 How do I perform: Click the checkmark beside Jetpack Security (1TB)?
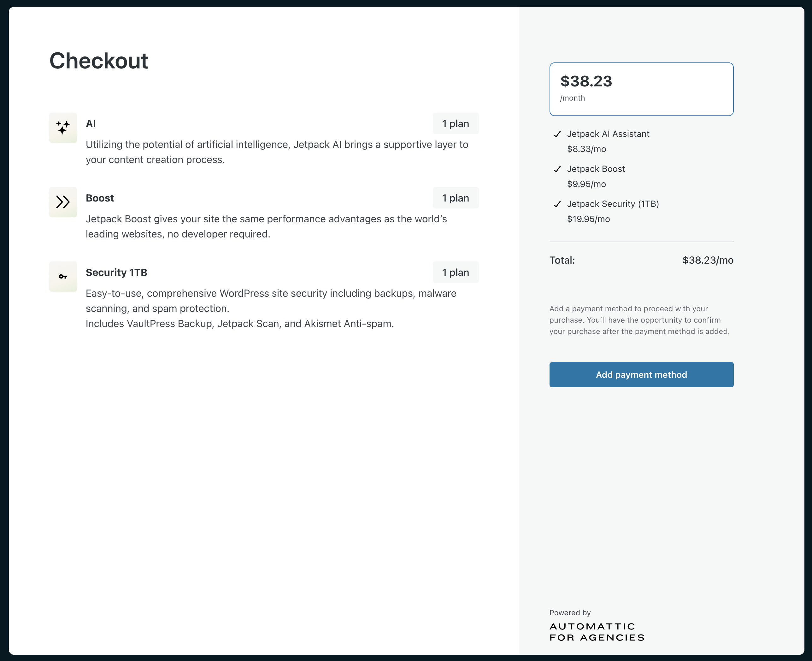(x=557, y=204)
